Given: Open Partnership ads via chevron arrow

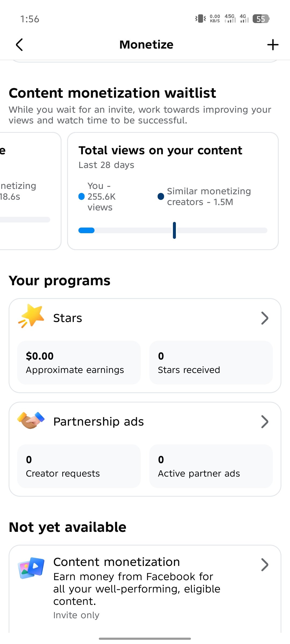Looking at the screenshot, I should [x=265, y=422].
